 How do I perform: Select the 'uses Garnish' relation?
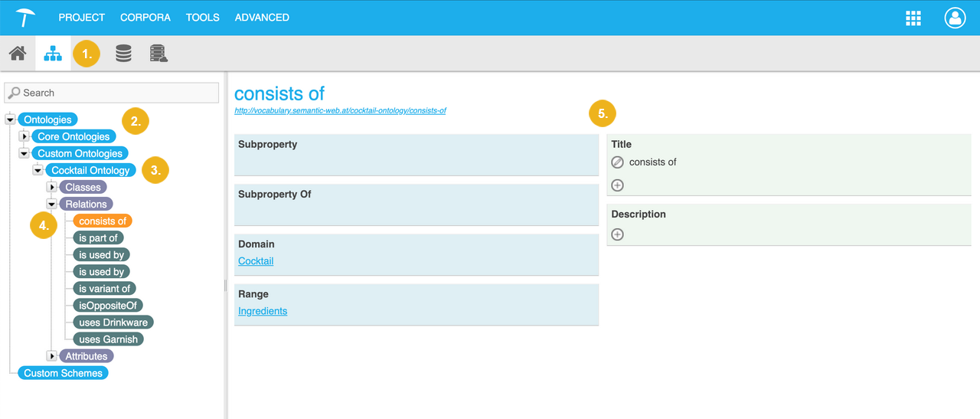(x=109, y=339)
